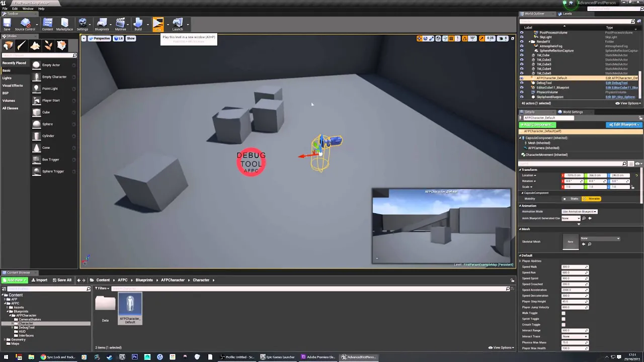The width and height of the screenshot is (644, 362).
Task: Select the Cube placement item
Action: point(53,112)
